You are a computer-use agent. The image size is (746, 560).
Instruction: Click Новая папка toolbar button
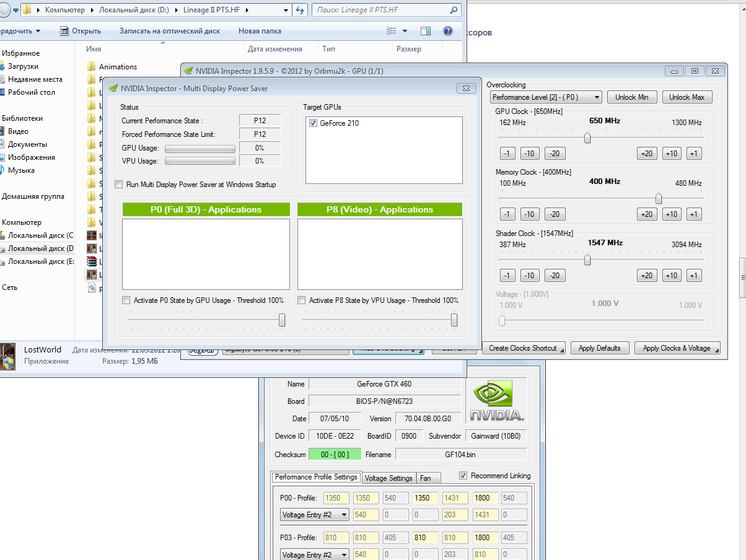click(260, 31)
